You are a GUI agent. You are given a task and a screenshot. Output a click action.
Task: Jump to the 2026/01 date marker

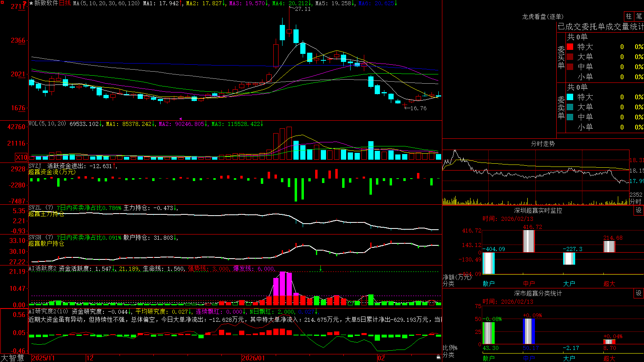click(x=253, y=358)
